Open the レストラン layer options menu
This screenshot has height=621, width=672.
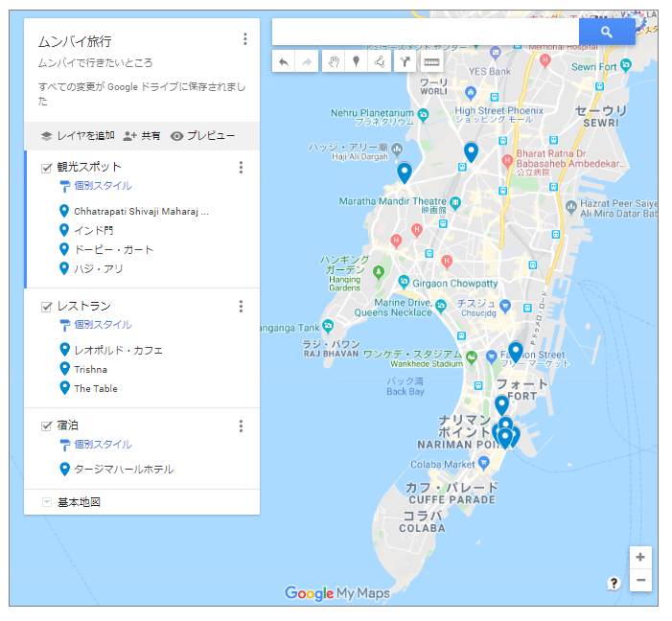241,306
